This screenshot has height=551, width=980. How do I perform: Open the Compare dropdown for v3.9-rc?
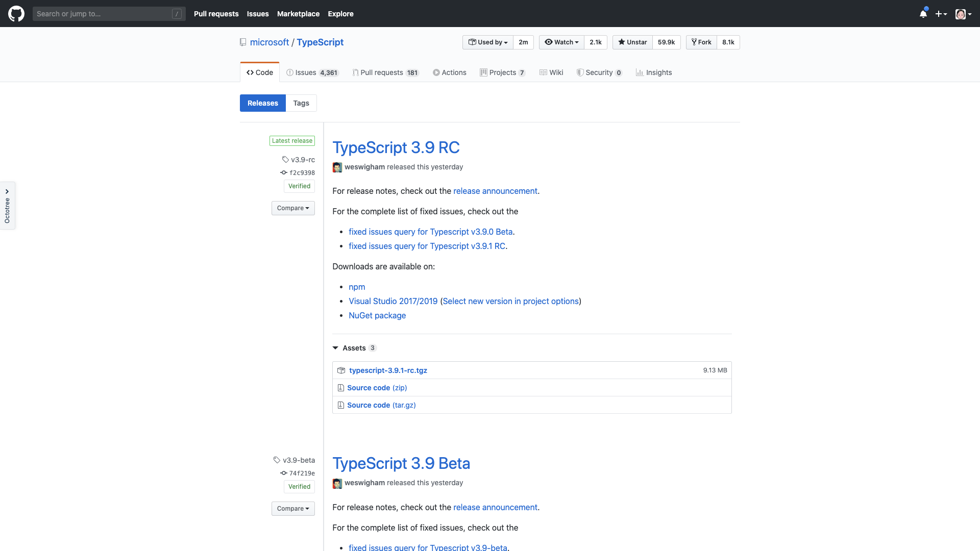point(293,208)
